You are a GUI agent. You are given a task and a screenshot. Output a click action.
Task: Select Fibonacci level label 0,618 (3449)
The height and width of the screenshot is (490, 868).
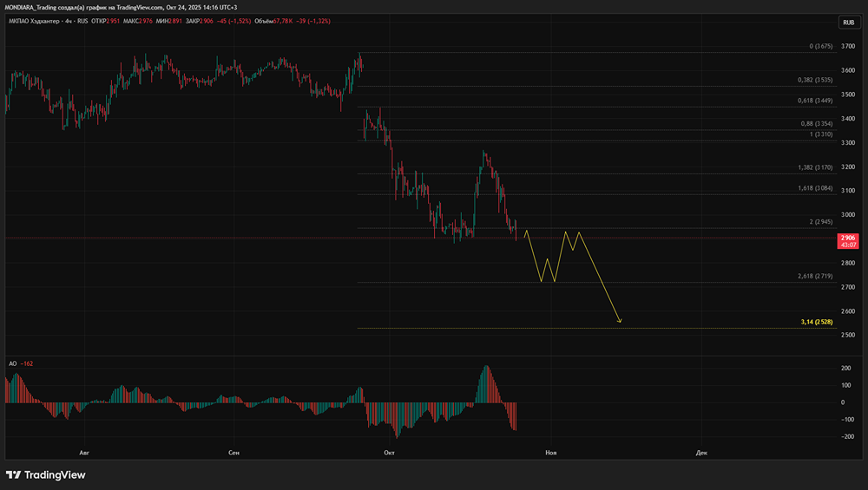click(x=815, y=101)
